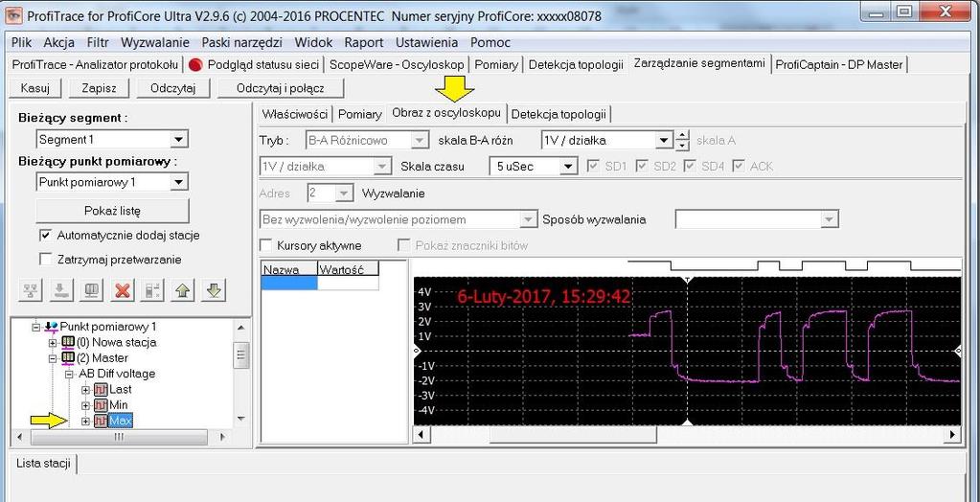Expand the Max tree node

point(85,421)
